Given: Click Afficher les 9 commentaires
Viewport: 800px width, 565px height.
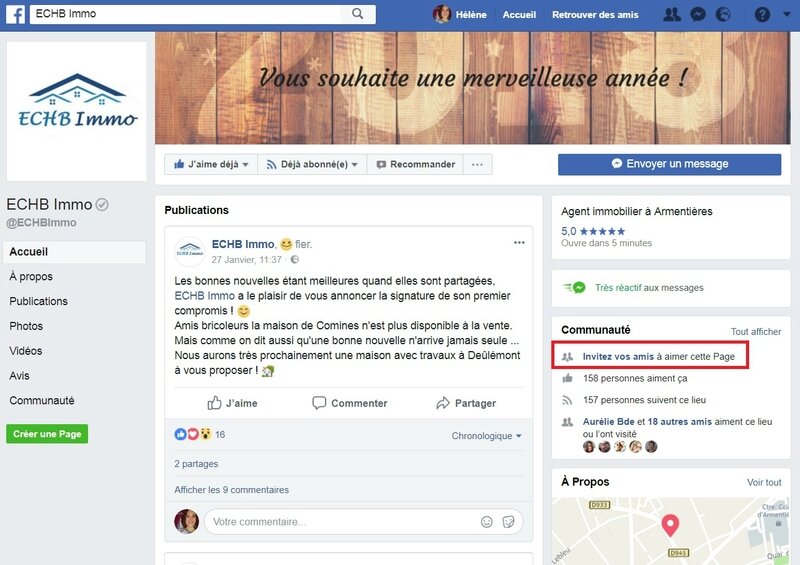Looking at the screenshot, I should (x=232, y=490).
